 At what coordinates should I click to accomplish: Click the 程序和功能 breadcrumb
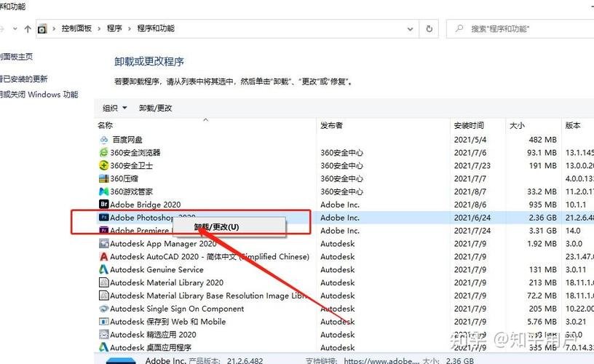pyautogui.click(x=156, y=28)
